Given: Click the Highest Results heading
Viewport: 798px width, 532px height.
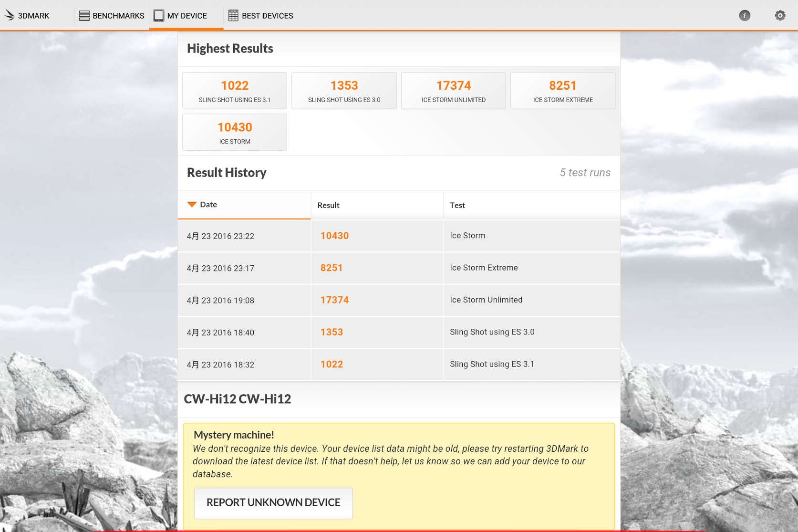Looking at the screenshot, I should point(230,48).
